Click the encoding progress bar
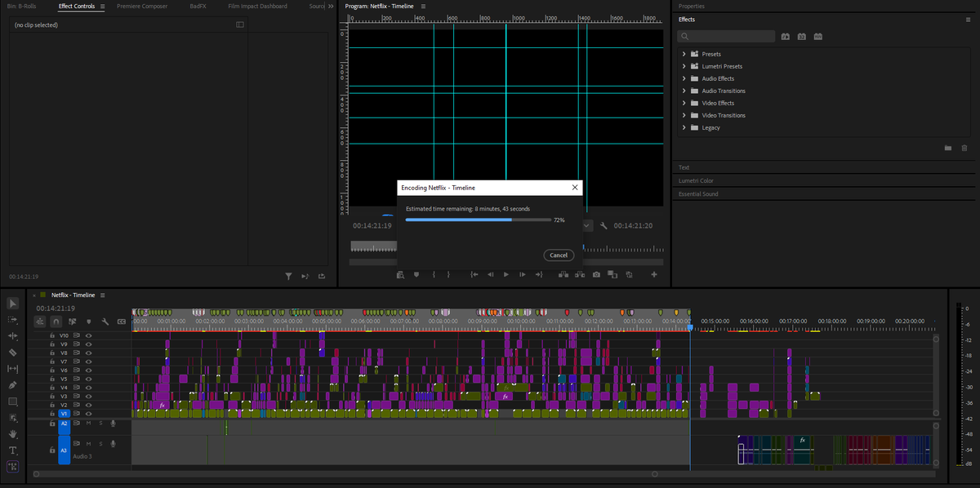Screen dimensions: 980x488 [479, 220]
